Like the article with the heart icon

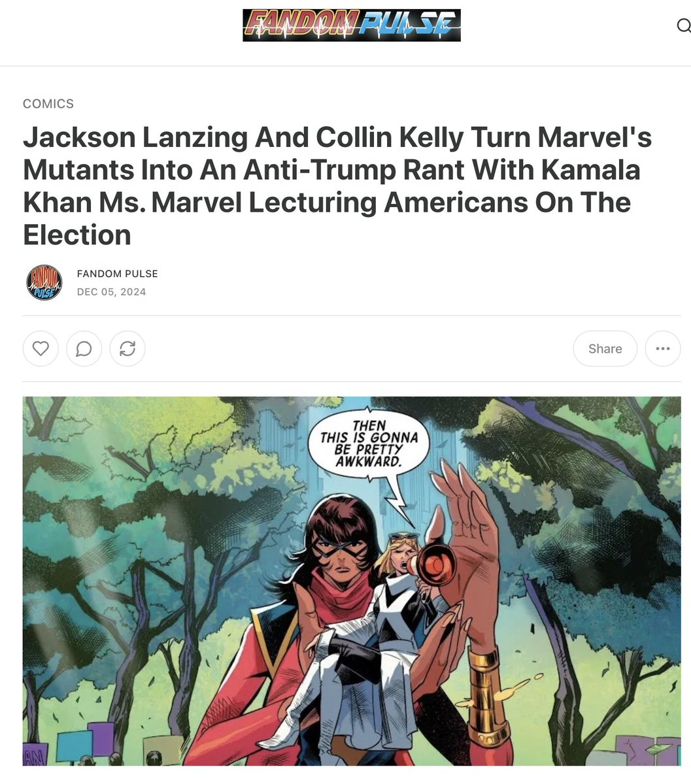click(41, 348)
